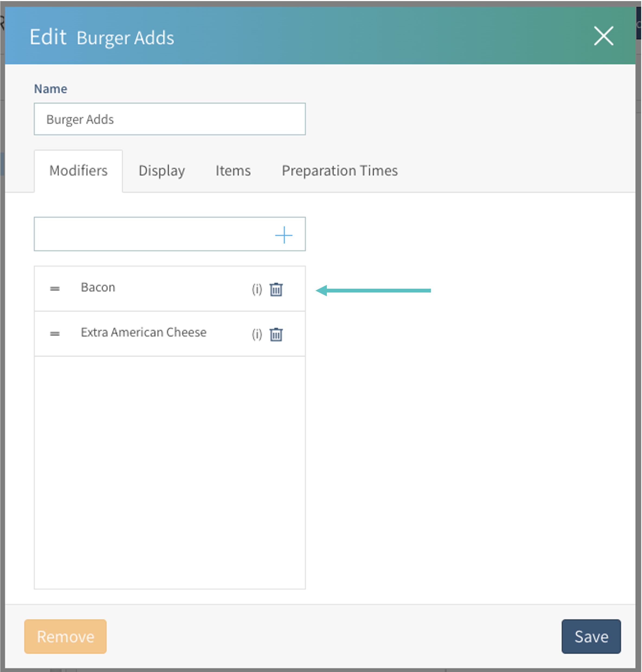Delete the Bacon modifier with trash icon
The height and width of the screenshot is (672, 642).
pyautogui.click(x=276, y=290)
